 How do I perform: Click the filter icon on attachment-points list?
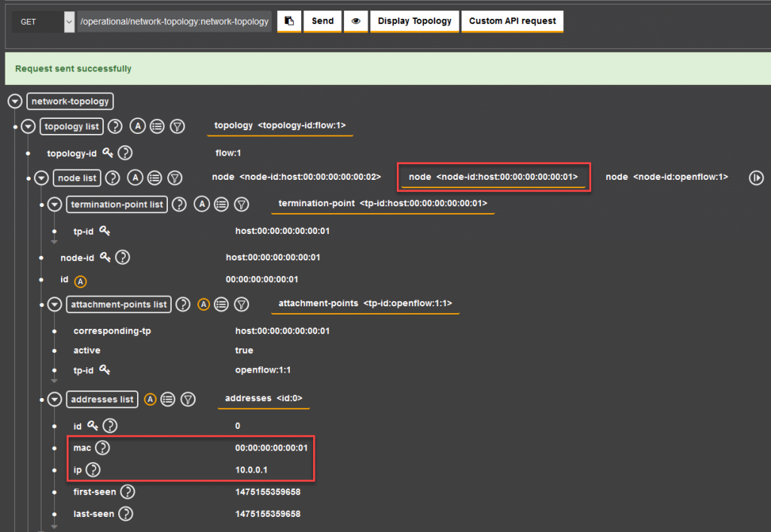pos(241,304)
